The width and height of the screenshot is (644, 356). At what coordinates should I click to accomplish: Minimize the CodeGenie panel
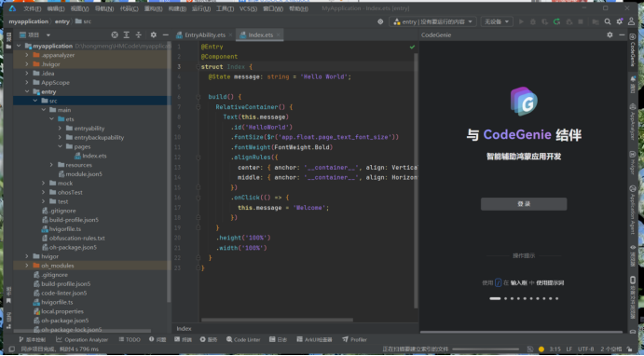pyautogui.click(x=622, y=34)
